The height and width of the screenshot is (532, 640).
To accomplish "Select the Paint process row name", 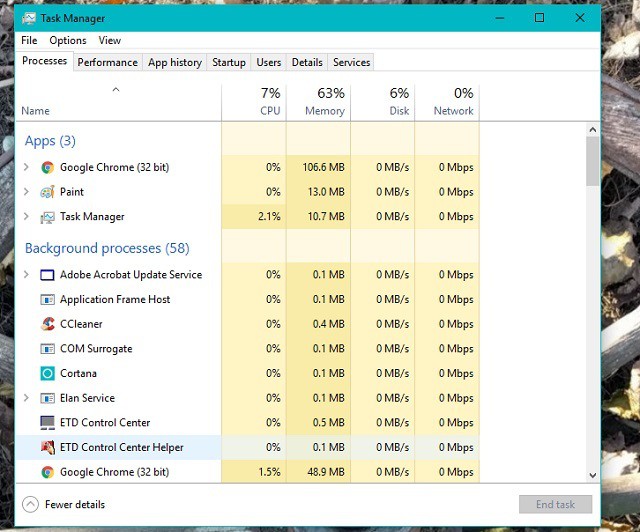I will [x=72, y=192].
